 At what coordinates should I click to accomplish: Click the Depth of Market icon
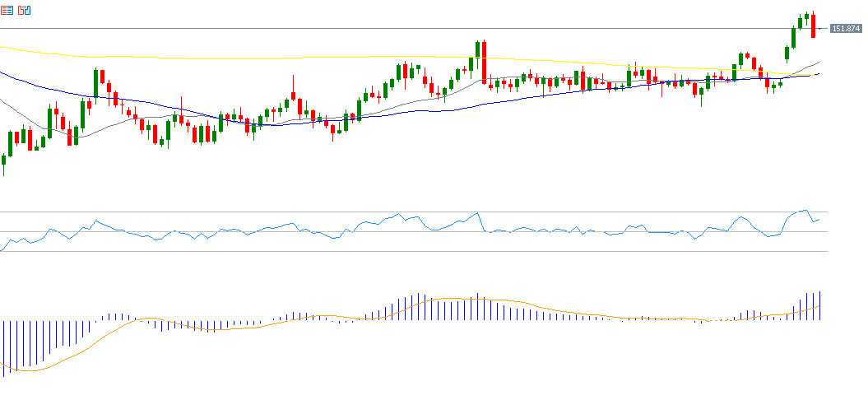pos(24,10)
